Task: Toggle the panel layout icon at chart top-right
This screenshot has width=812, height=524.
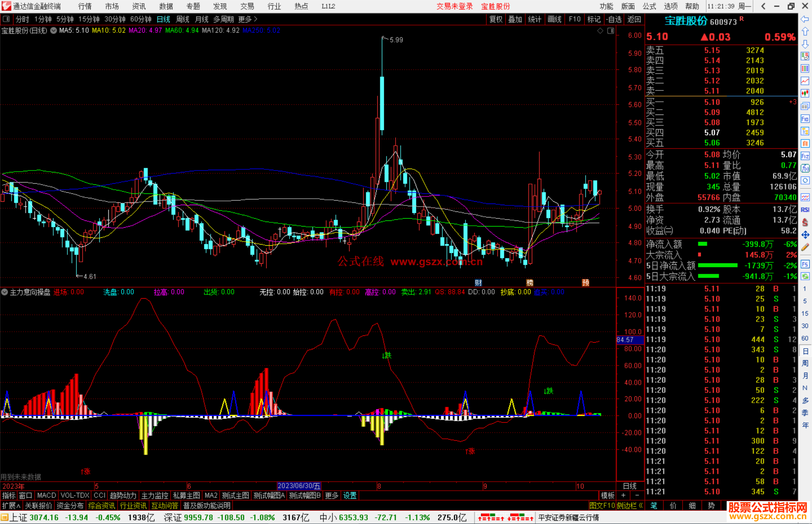Action: 611,31
